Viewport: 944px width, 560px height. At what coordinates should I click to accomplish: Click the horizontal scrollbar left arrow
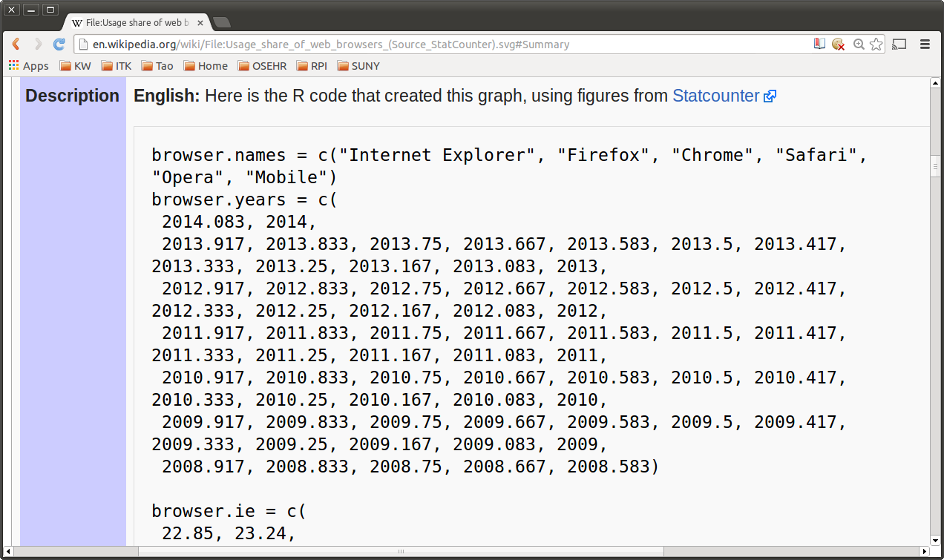point(8,551)
